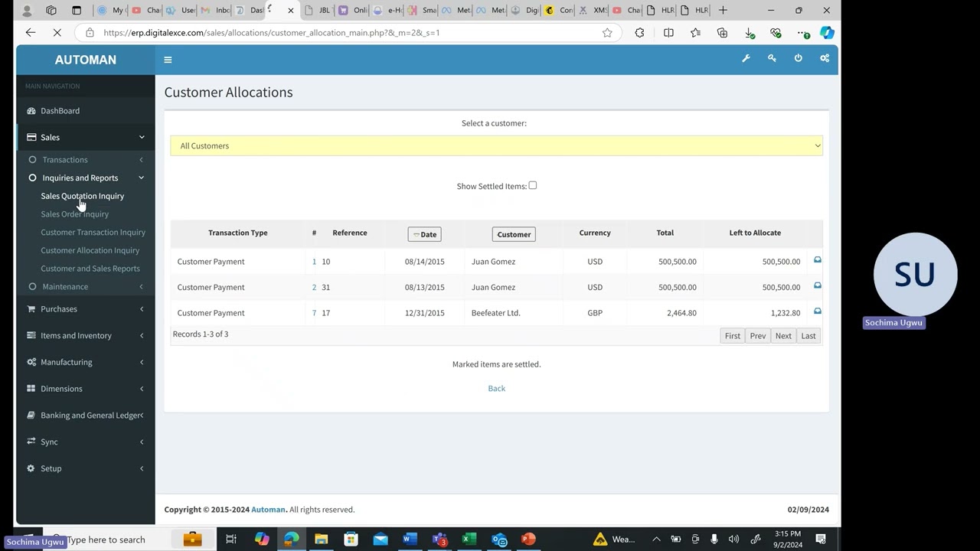The width and height of the screenshot is (980, 551).
Task: Sort table by Date button
Action: click(x=424, y=234)
